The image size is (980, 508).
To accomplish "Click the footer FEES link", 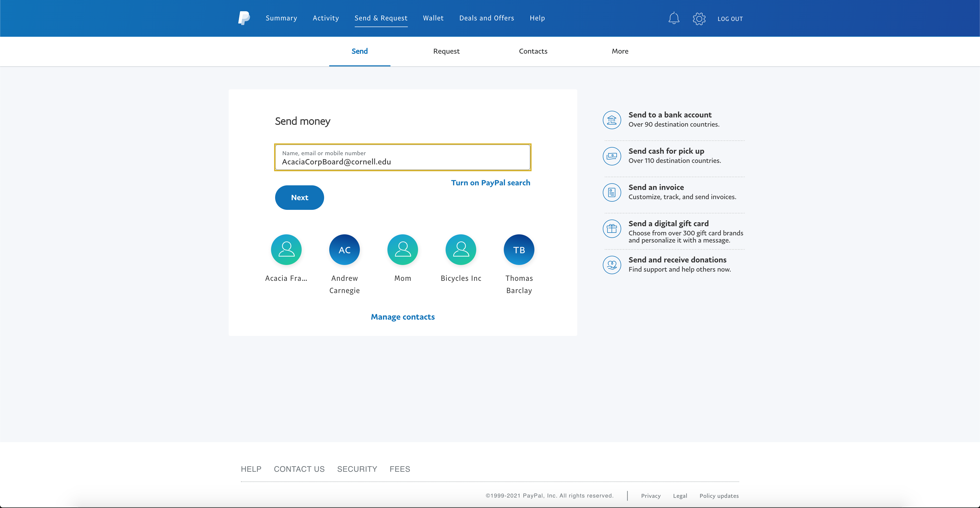I will 399,469.
